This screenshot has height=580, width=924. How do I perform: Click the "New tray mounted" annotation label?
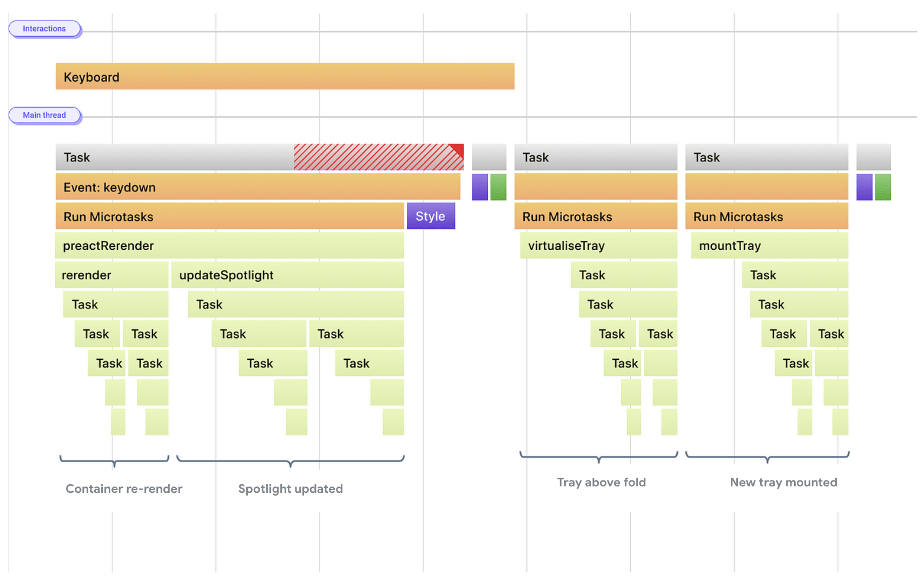[x=783, y=482]
